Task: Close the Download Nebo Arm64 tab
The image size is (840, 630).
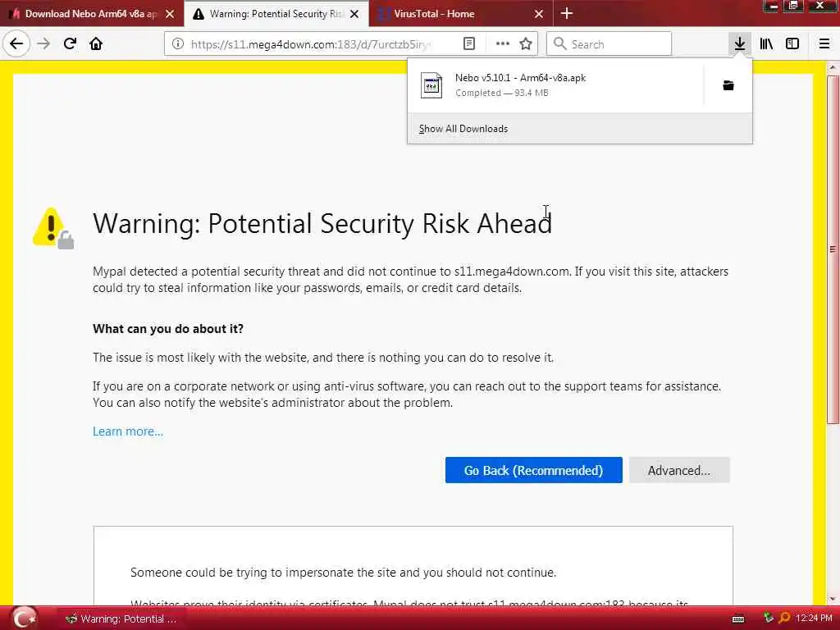Action: click(x=170, y=14)
